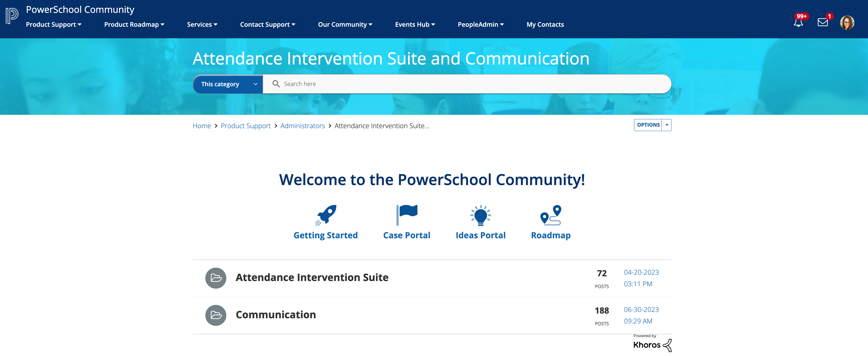Viewport: 868px width, 356px height.
Task: Expand the This category search scope dropdown
Action: pyautogui.click(x=228, y=84)
